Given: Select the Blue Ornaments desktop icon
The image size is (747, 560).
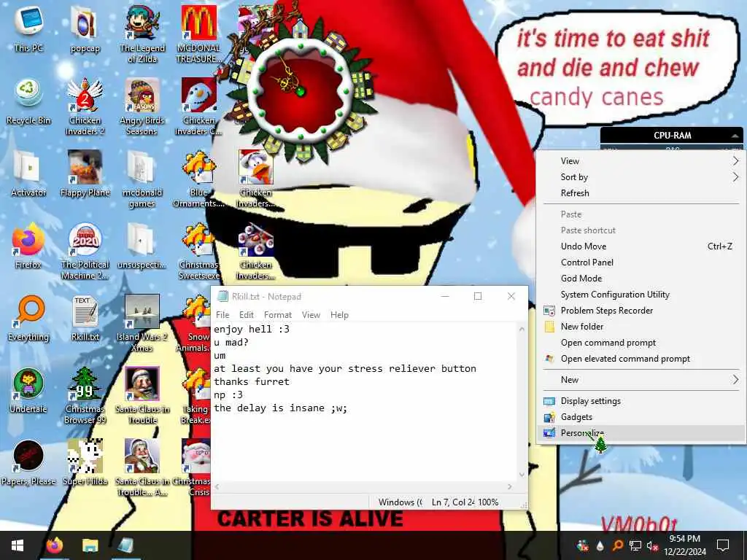Looking at the screenshot, I should click(198, 179).
